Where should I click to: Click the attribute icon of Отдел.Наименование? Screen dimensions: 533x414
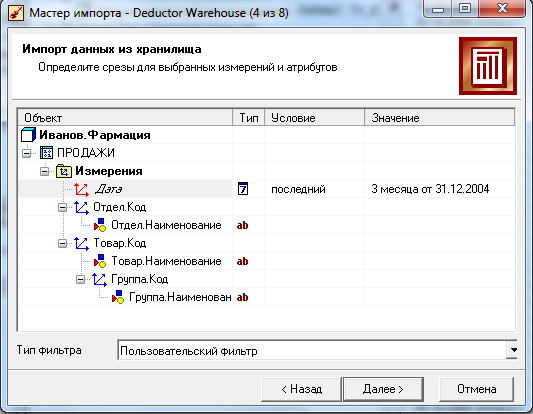100,225
